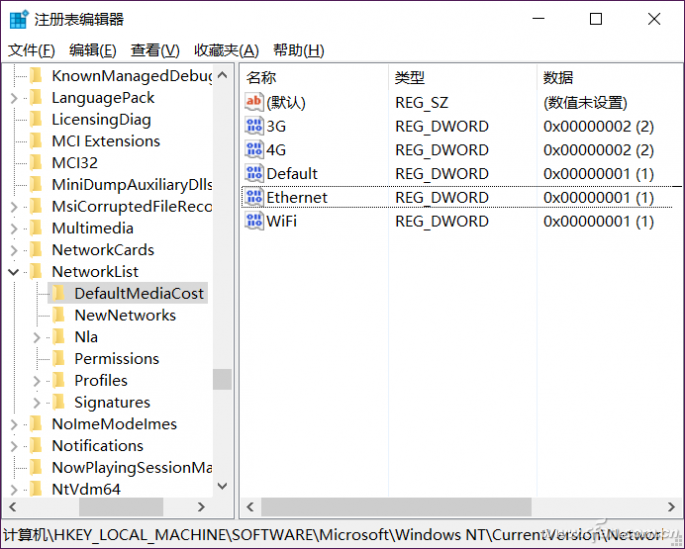Image resolution: width=685 pixels, height=549 pixels.
Task: Click the tree pane scroll up arrow
Action: 222,75
